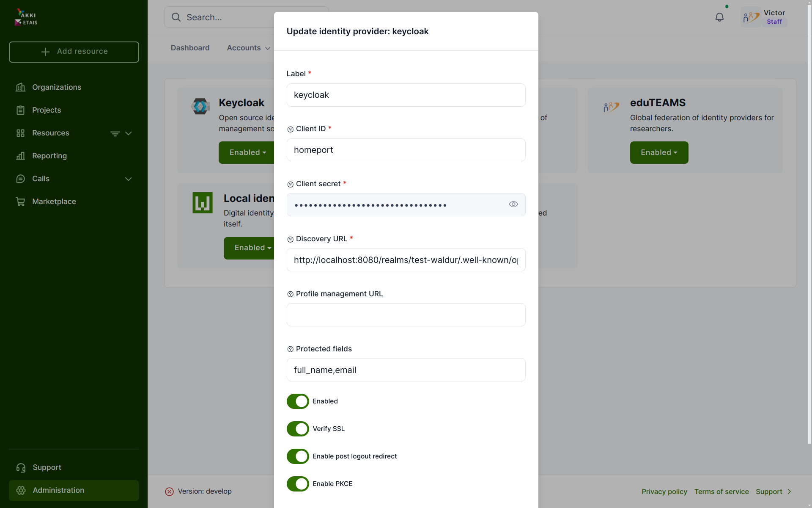The width and height of the screenshot is (812, 508).
Task: Click the Protected fields help icon
Action: click(x=290, y=349)
